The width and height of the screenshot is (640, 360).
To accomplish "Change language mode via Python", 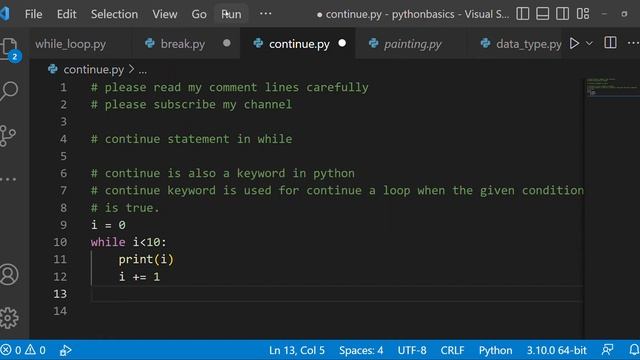I will pos(496,350).
